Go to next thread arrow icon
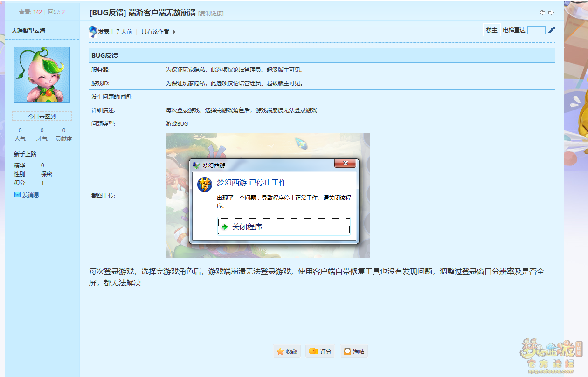The width and height of the screenshot is (588, 377). pyautogui.click(x=551, y=12)
